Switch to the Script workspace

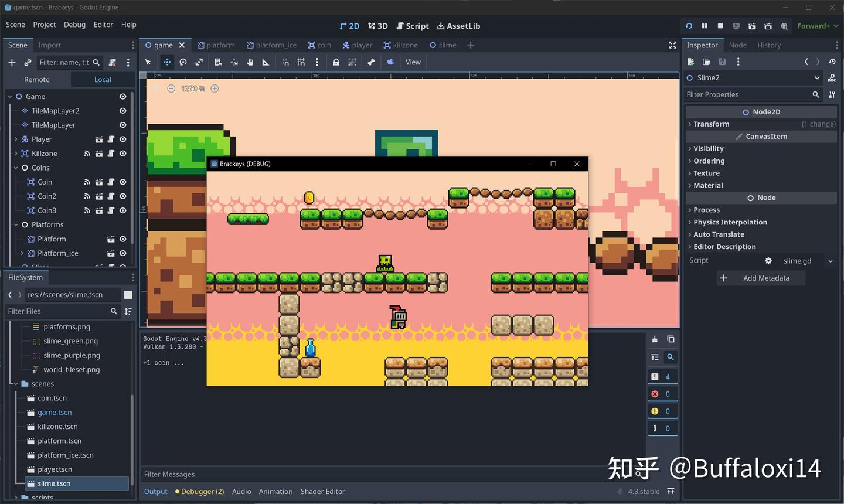click(x=413, y=26)
